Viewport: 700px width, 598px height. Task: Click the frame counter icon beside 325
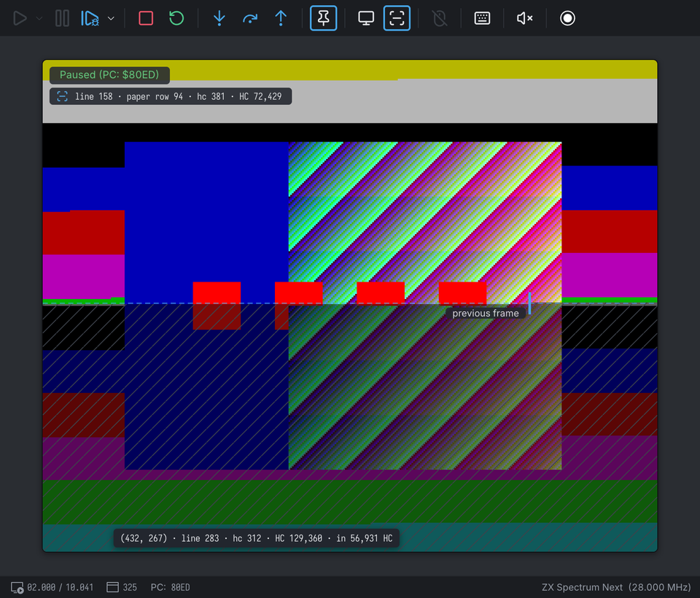tap(112, 587)
